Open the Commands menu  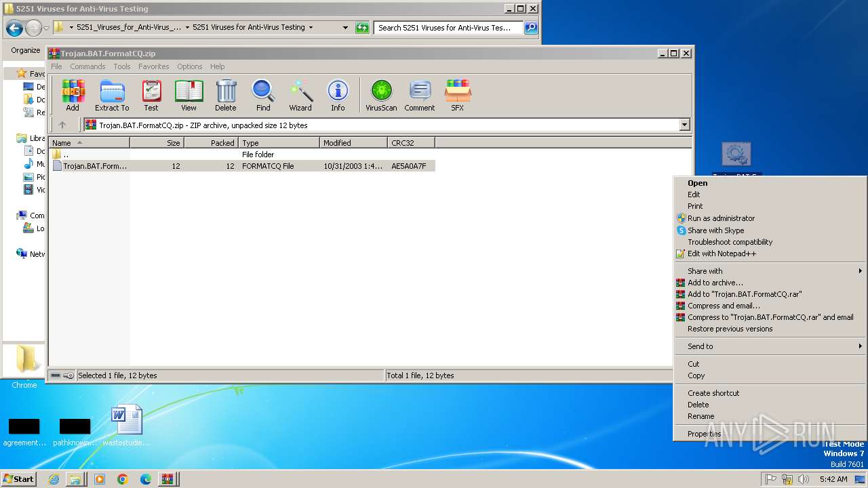tap(87, 66)
